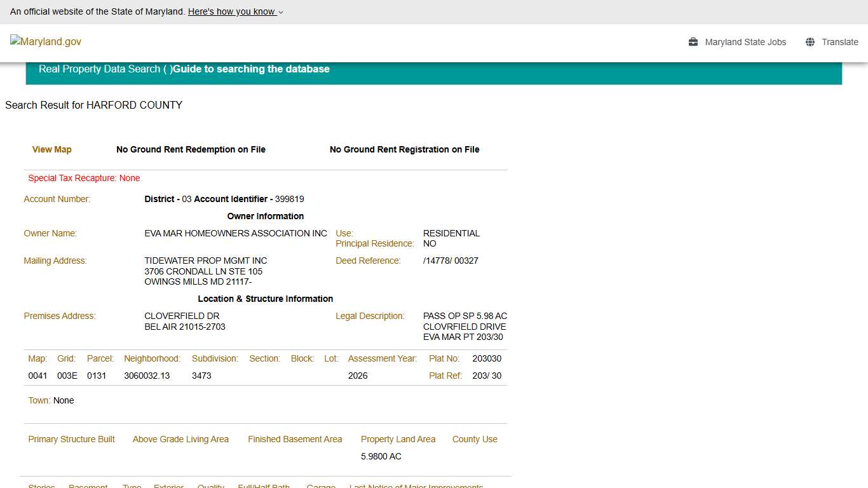The height and width of the screenshot is (488, 868).
Task: Expand the "Here's how you know" chevron
Action: (281, 12)
